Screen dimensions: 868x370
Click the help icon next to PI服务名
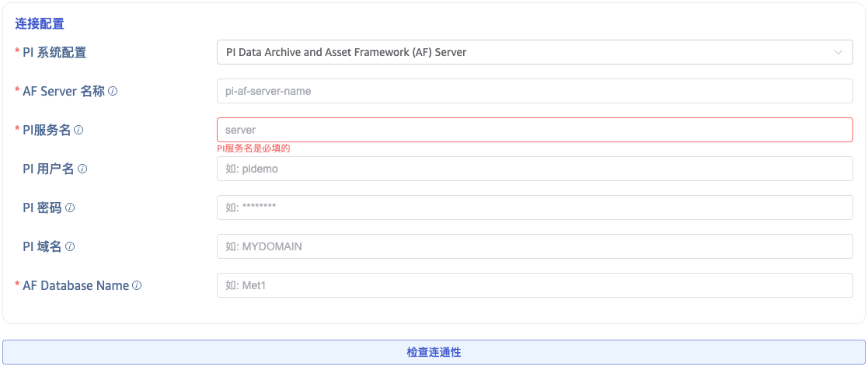tap(78, 130)
